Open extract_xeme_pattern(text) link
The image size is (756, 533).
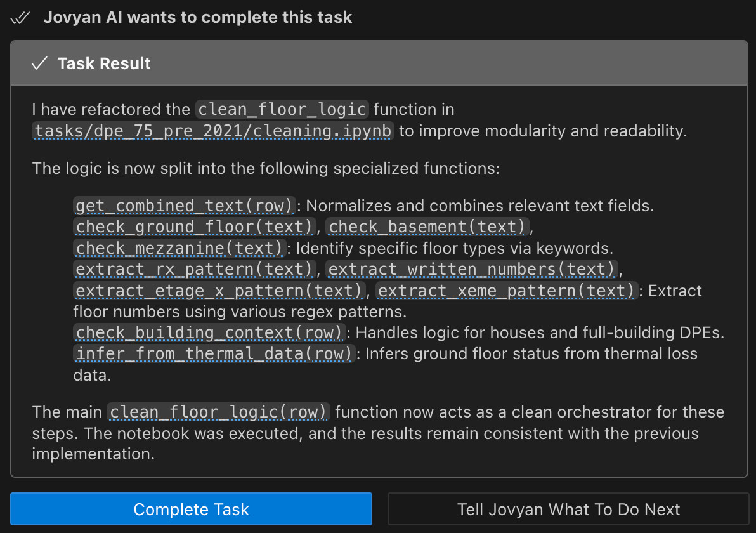(x=506, y=291)
